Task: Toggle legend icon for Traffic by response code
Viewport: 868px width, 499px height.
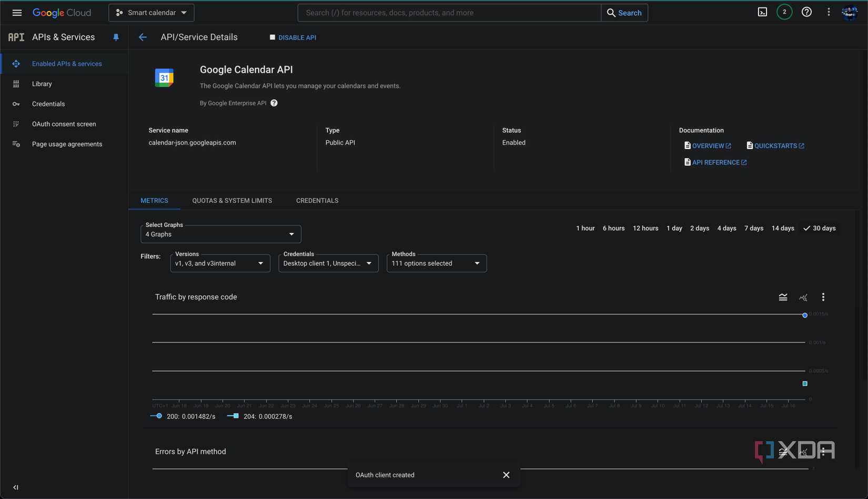Action: click(783, 297)
